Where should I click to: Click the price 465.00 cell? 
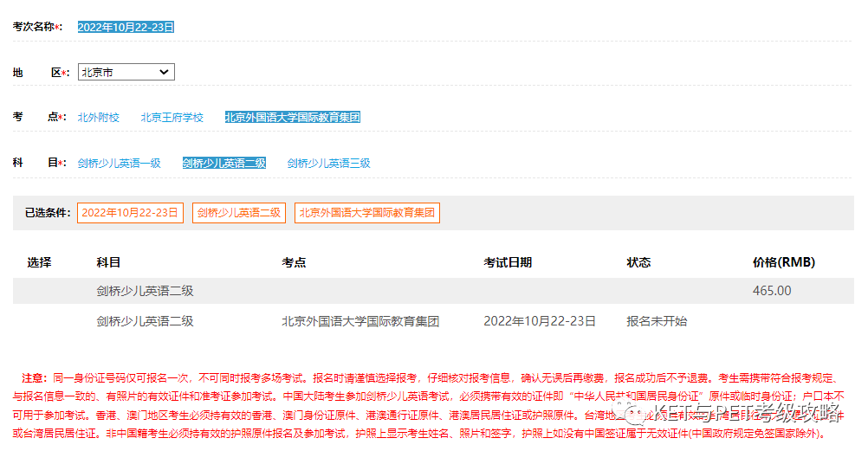(x=772, y=291)
